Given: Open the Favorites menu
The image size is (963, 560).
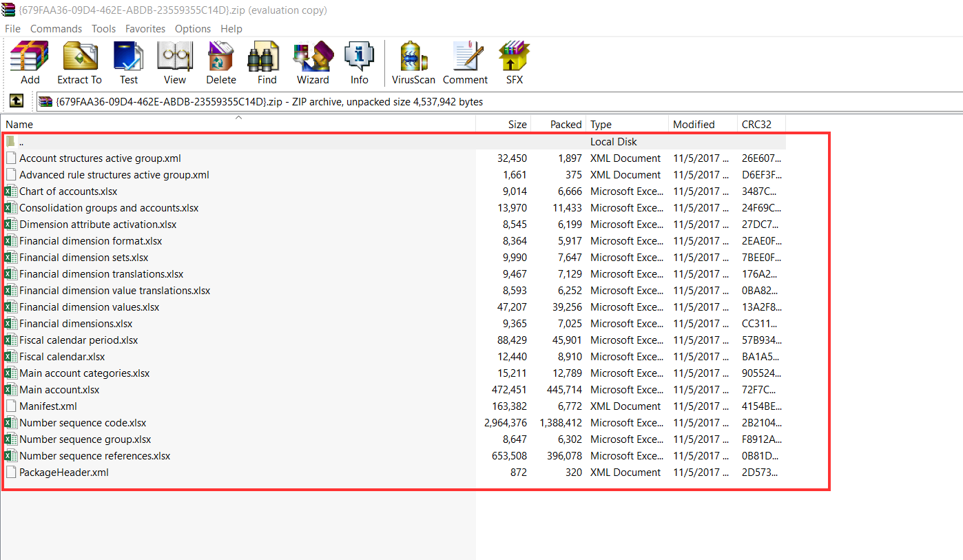Looking at the screenshot, I should [x=145, y=29].
